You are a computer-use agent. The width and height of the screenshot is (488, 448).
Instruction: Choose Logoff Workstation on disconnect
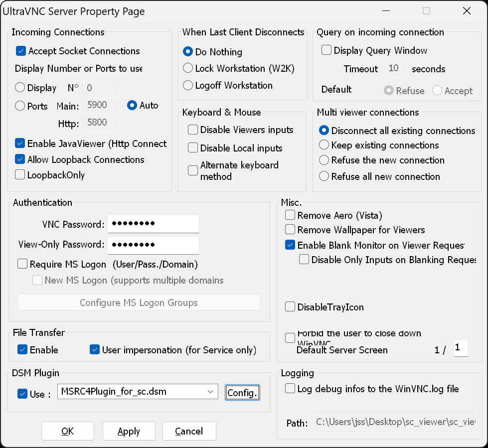pyautogui.click(x=188, y=85)
